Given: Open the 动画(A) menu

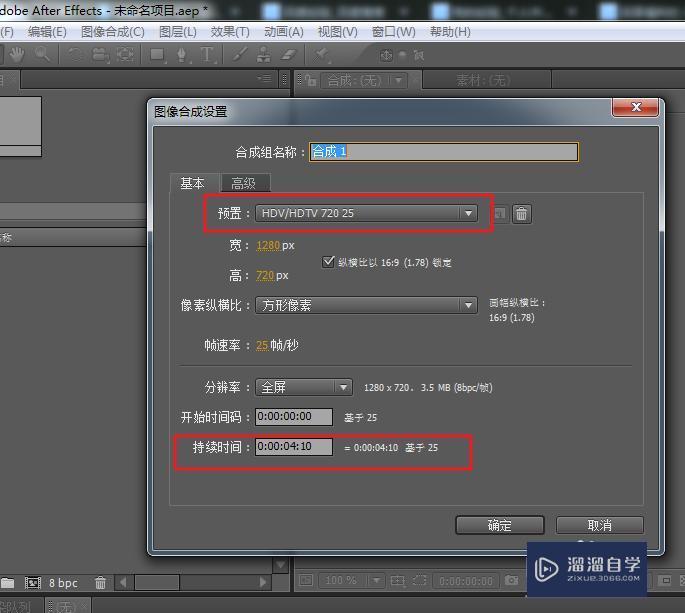Looking at the screenshot, I should [x=284, y=32].
